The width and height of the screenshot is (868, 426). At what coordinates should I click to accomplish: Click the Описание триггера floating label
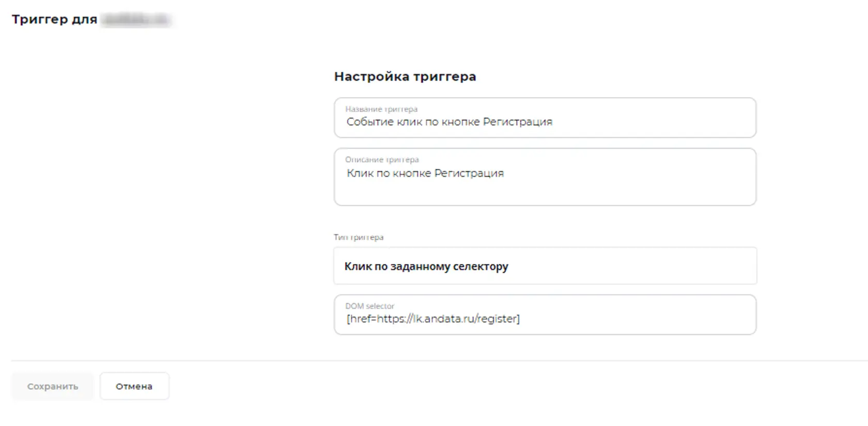pos(382,160)
